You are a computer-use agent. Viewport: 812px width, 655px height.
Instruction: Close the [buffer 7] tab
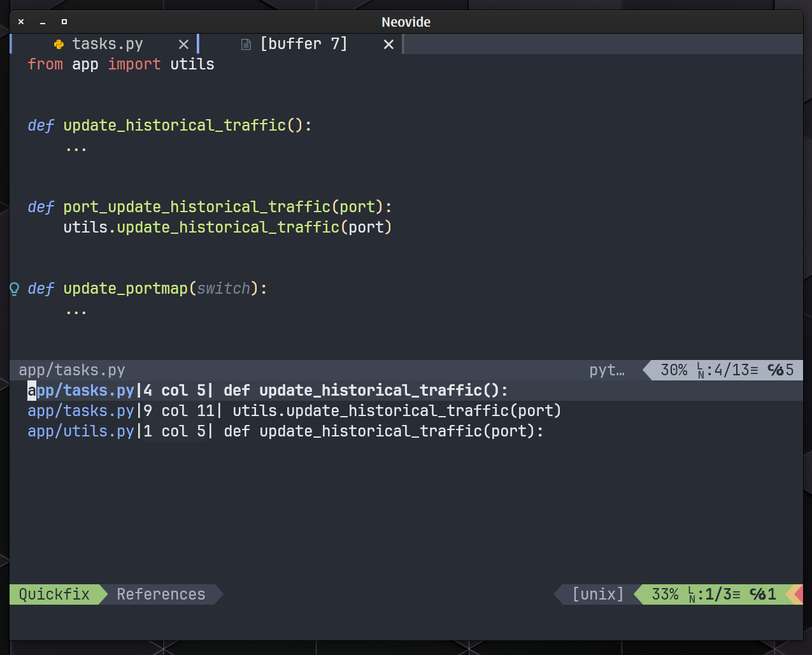click(x=388, y=44)
